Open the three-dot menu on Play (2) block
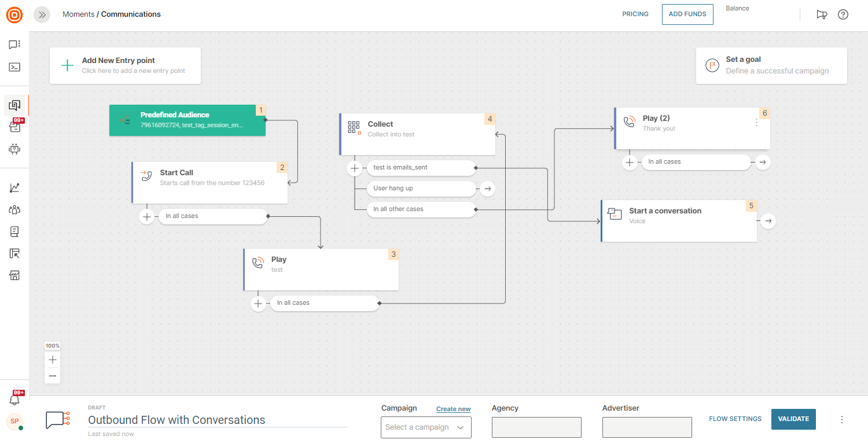The width and height of the screenshot is (868, 443). click(x=756, y=123)
